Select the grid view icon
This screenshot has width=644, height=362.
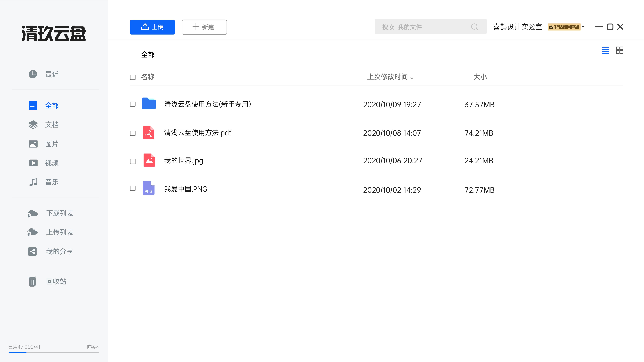(x=620, y=50)
